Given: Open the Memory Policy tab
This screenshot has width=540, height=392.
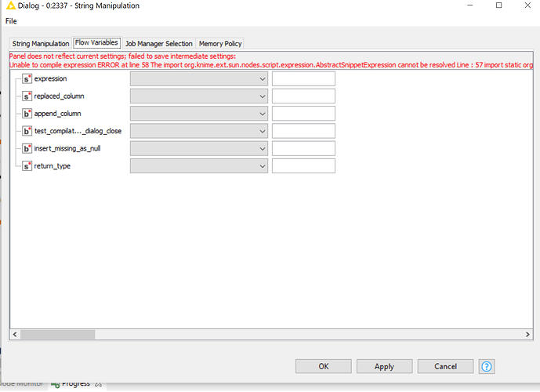Looking at the screenshot, I should [220, 44].
